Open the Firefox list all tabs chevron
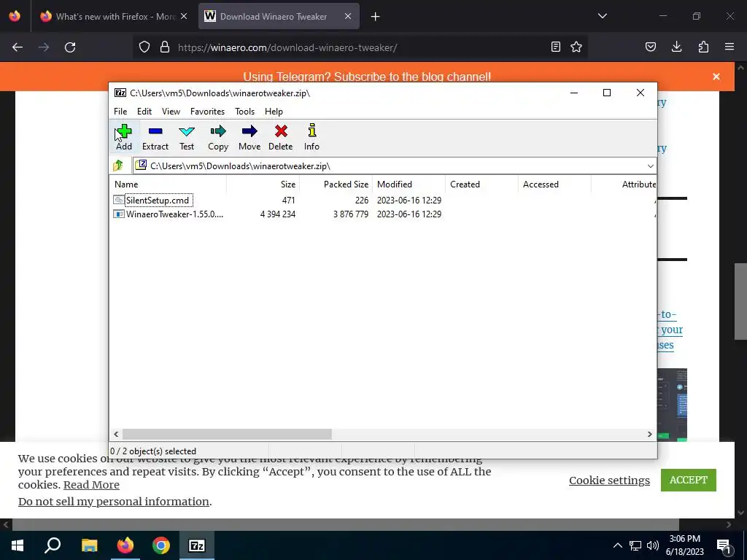 (x=602, y=16)
